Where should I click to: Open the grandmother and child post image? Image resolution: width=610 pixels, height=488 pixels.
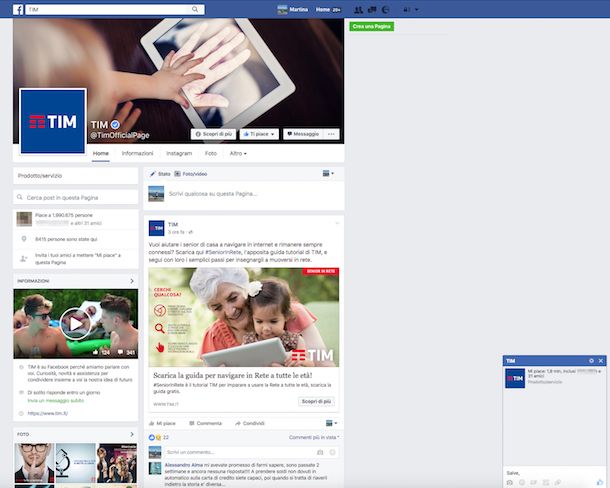pos(244,317)
